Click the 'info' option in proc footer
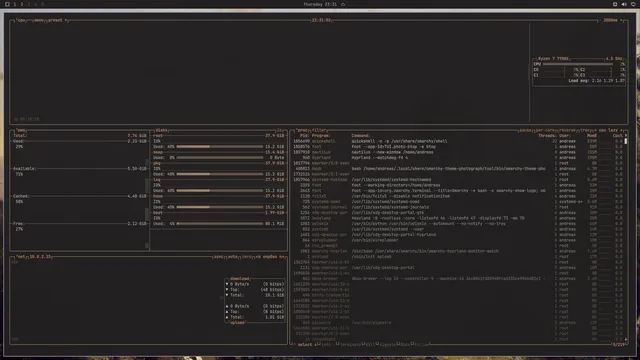The height and width of the screenshot is (360, 640). pyautogui.click(x=326, y=344)
